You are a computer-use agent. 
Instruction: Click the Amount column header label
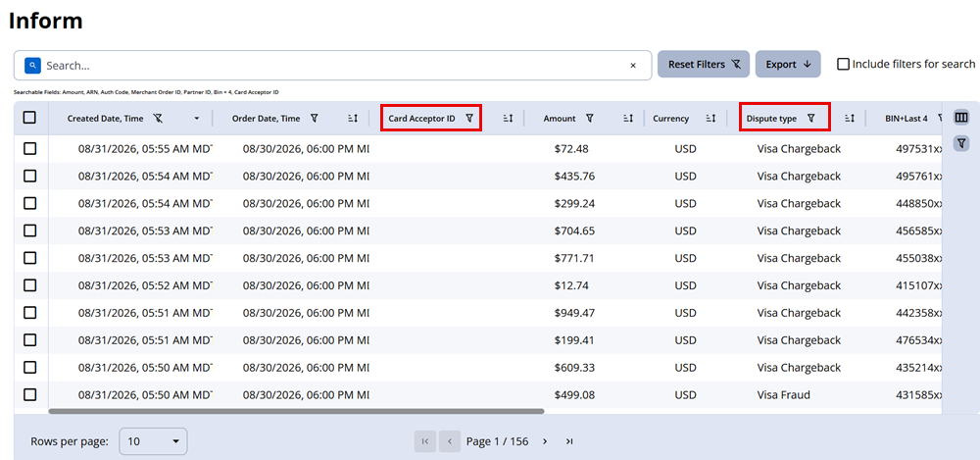(x=560, y=119)
